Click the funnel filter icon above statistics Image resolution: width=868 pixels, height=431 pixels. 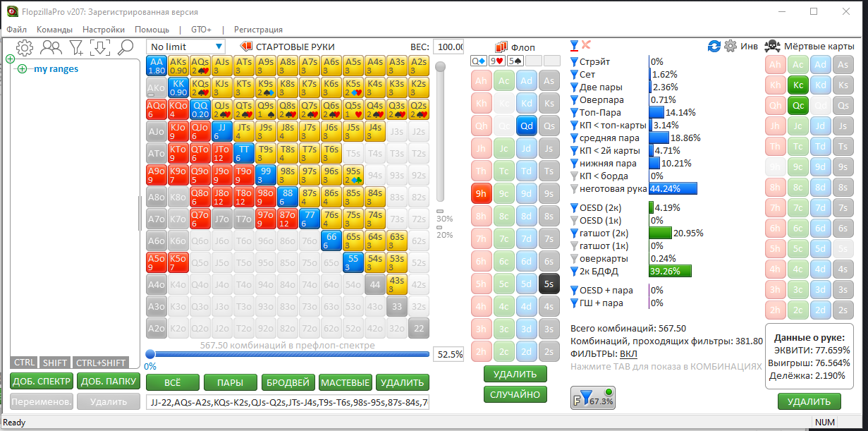click(574, 45)
